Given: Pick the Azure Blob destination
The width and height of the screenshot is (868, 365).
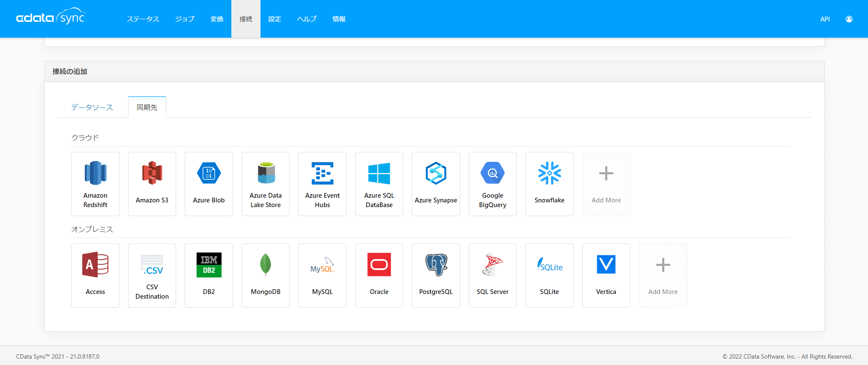Looking at the screenshot, I should tap(209, 184).
